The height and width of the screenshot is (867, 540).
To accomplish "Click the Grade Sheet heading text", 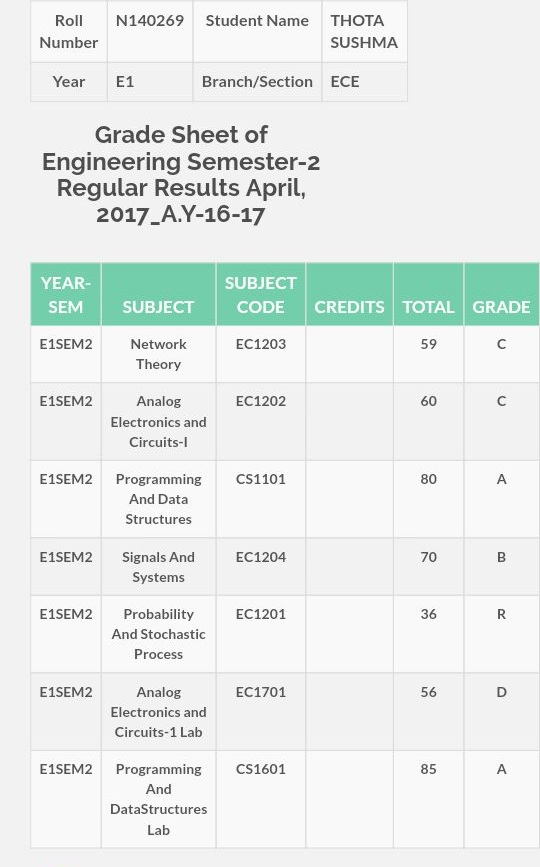I will 181,174.
